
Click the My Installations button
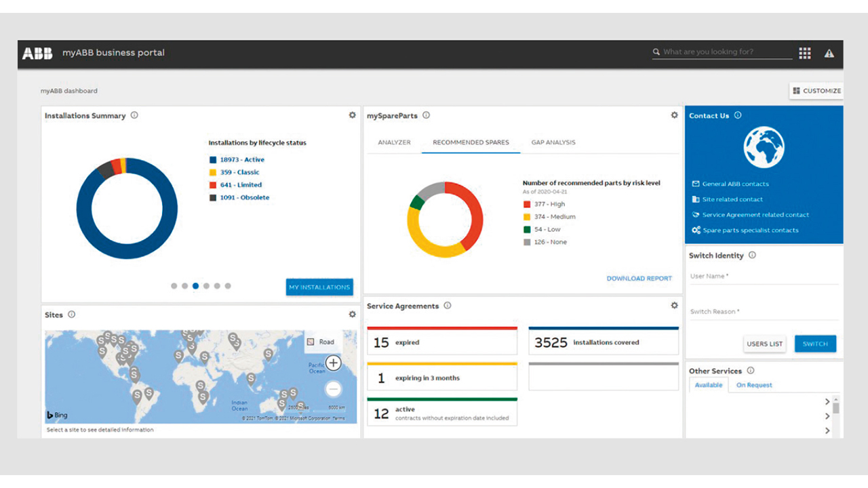[x=319, y=287]
